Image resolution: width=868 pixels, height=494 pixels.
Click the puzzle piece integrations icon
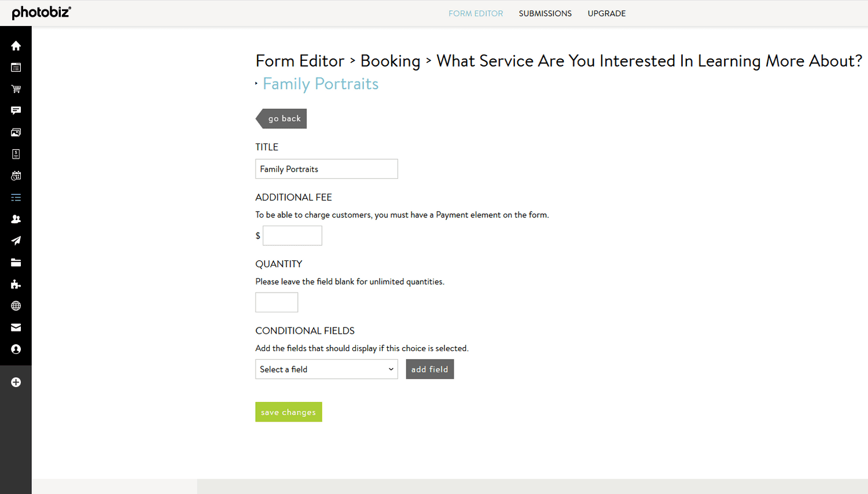[x=16, y=284]
